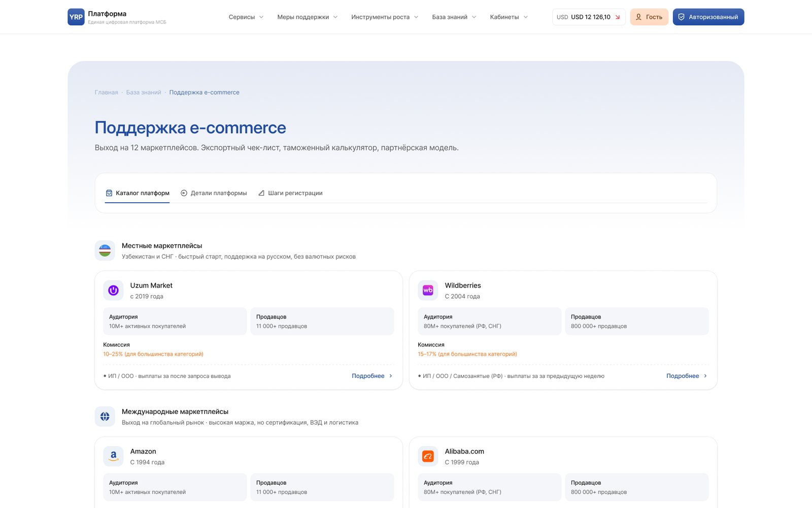Click Uzum Market Продавцов stat box
The height and width of the screenshot is (508, 812).
click(x=322, y=321)
